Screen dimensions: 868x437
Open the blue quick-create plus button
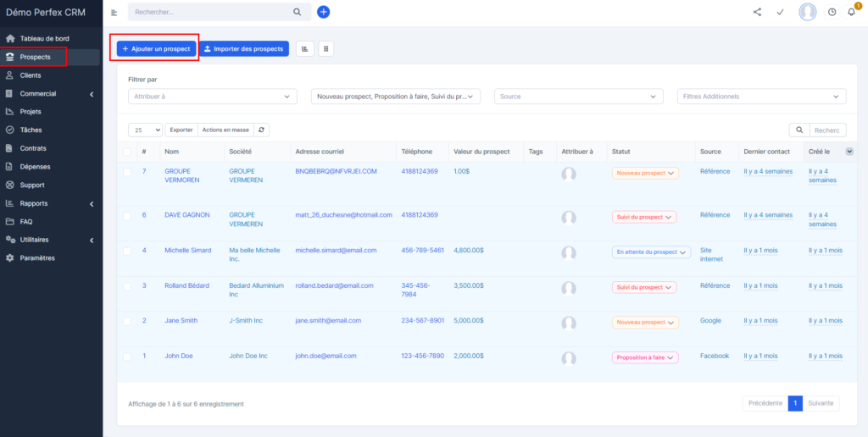[323, 12]
